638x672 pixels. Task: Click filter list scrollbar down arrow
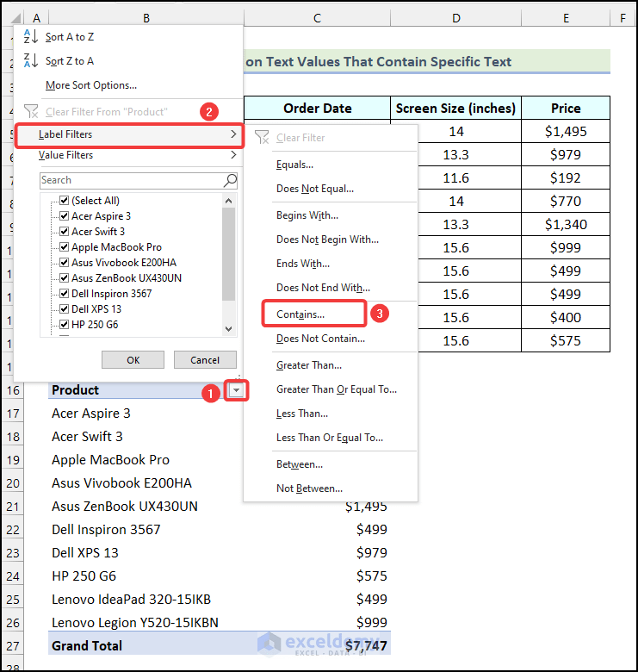click(x=229, y=329)
